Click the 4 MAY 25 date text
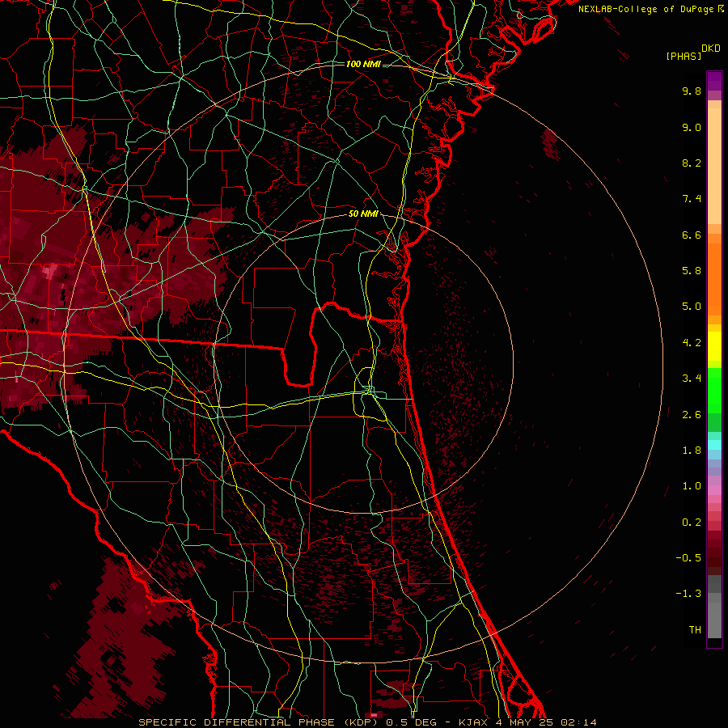 point(524,722)
